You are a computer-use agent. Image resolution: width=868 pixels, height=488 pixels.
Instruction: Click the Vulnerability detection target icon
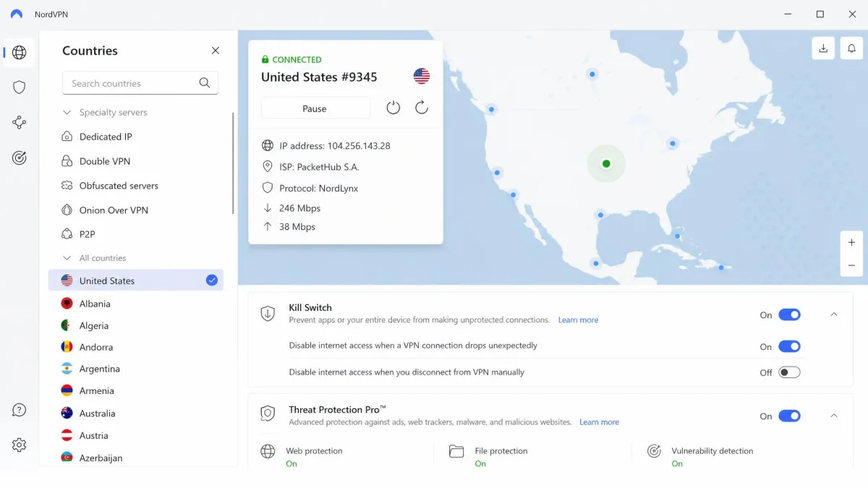point(654,451)
